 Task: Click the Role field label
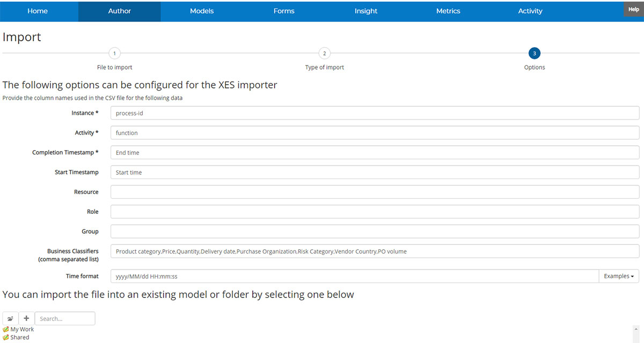(x=93, y=212)
